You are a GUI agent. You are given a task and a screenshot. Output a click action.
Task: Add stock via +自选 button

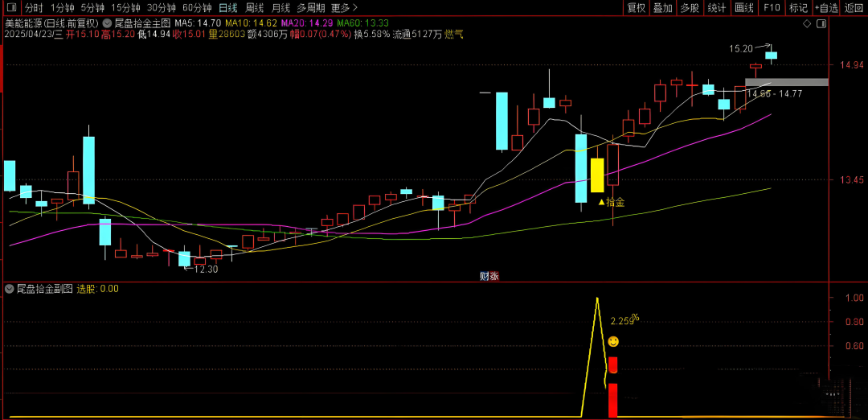[826, 8]
